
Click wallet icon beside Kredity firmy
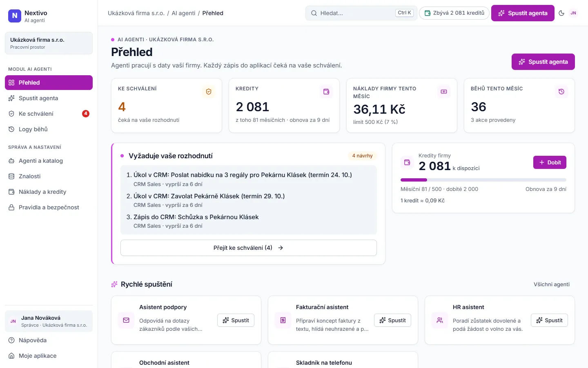point(407,162)
